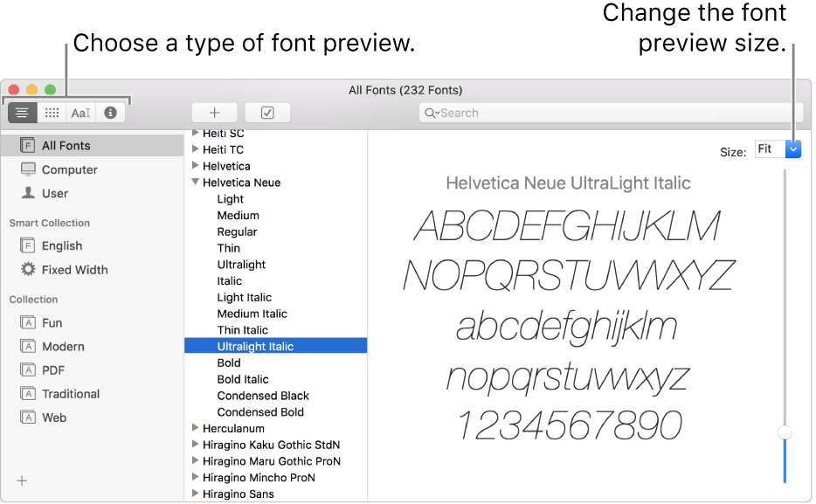The width and height of the screenshot is (816, 504).
Task: Select All Fonts in sidebar
Action: click(92, 145)
